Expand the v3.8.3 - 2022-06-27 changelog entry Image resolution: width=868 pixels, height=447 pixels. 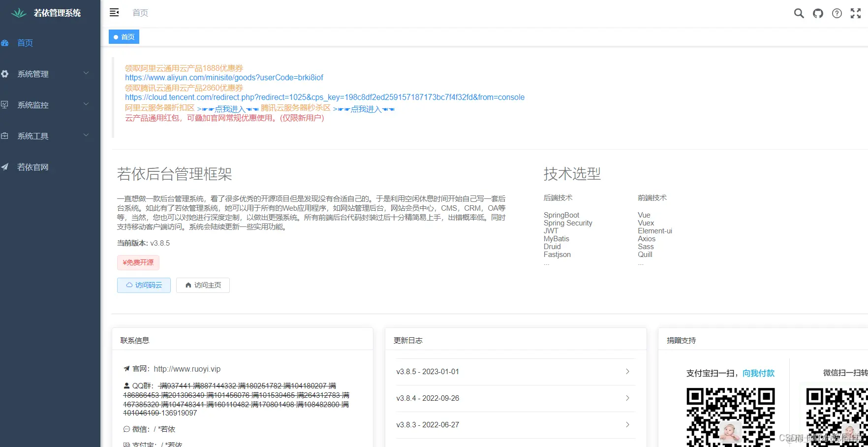tap(515, 425)
